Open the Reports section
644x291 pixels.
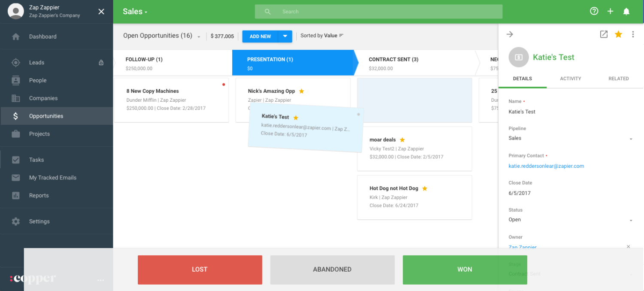click(x=39, y=195)
